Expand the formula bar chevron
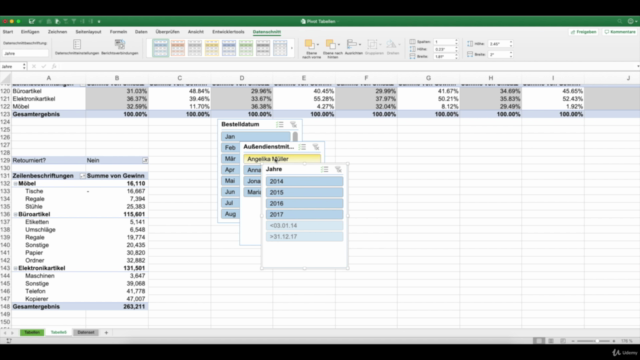This screenshot has width=640, height=360. [638, 66]
